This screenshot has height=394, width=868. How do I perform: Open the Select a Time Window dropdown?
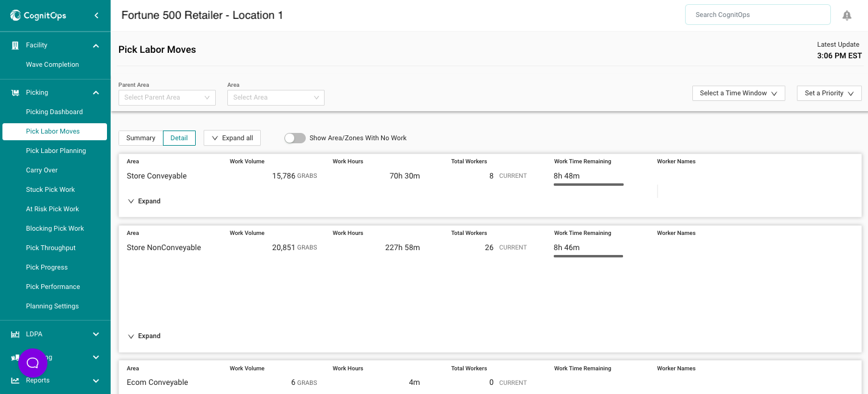pyautogui.click(x=738, y=93)
